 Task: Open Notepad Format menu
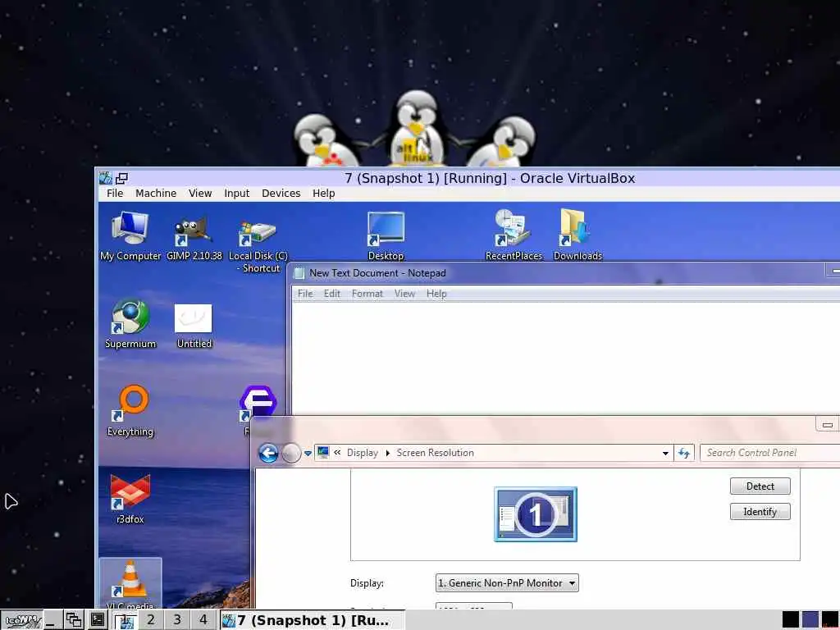(367, 294)
